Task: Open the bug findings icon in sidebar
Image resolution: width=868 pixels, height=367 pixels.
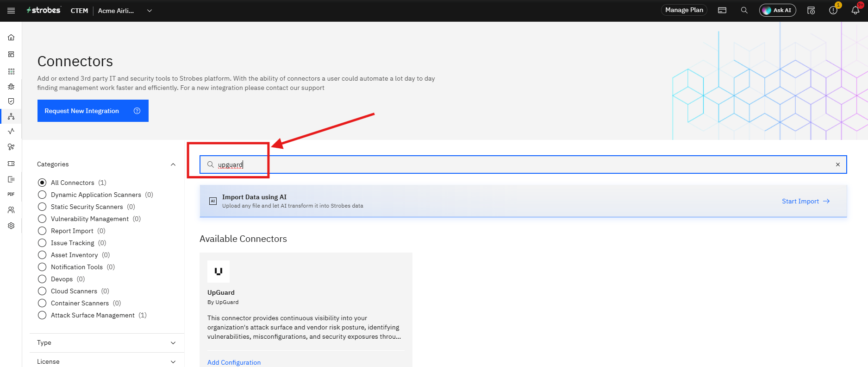Action: [x=11, y=87]
